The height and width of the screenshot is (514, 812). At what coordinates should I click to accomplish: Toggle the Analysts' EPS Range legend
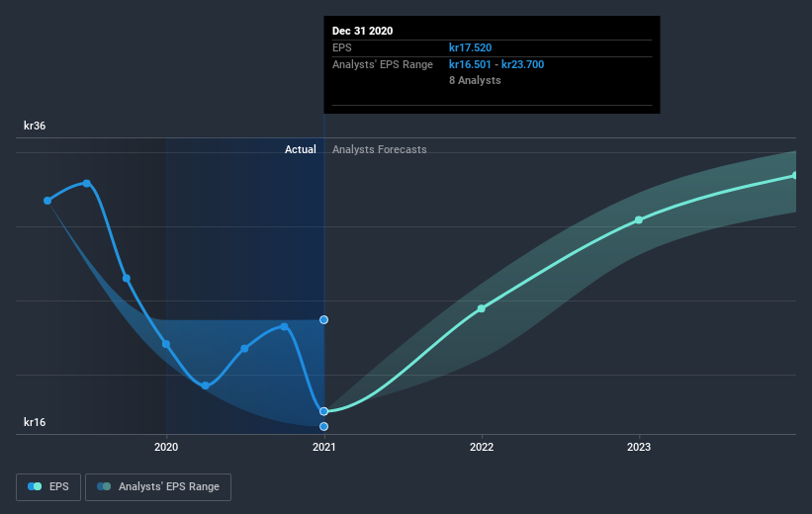coord(158,487)
